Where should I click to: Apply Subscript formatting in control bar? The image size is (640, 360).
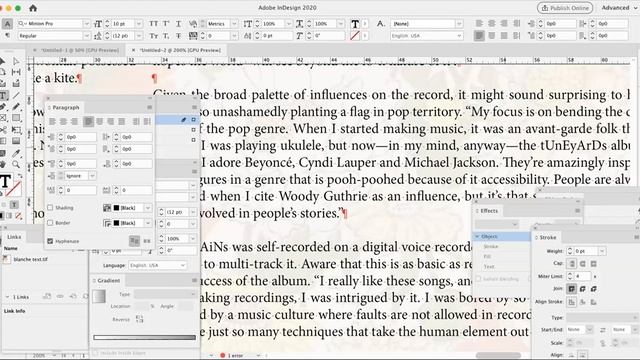click(x=166, y=36)
